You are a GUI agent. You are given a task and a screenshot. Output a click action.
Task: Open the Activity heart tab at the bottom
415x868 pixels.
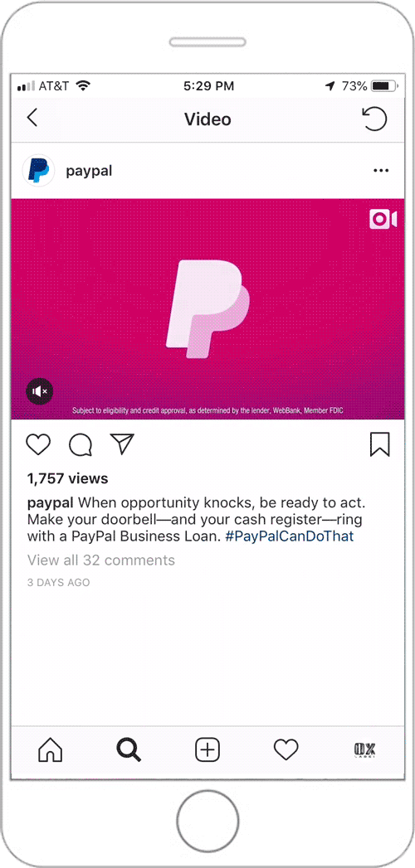click(x=286, y=750)
